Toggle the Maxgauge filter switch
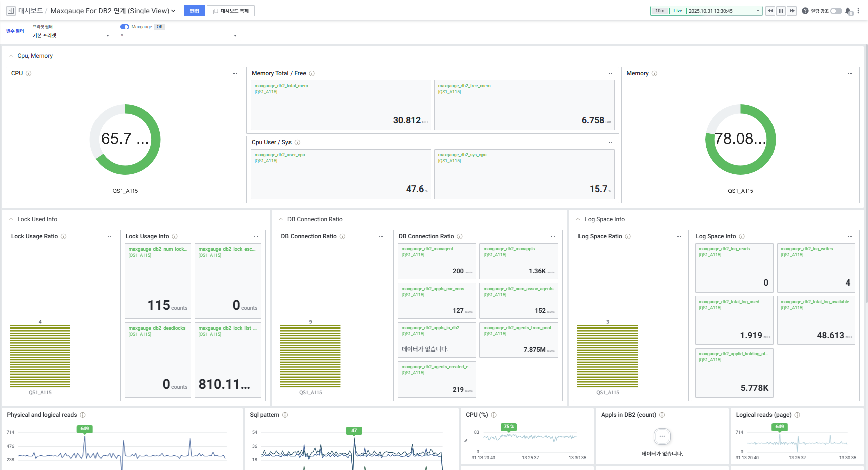The image size is (868, 470). coord(124,27)
